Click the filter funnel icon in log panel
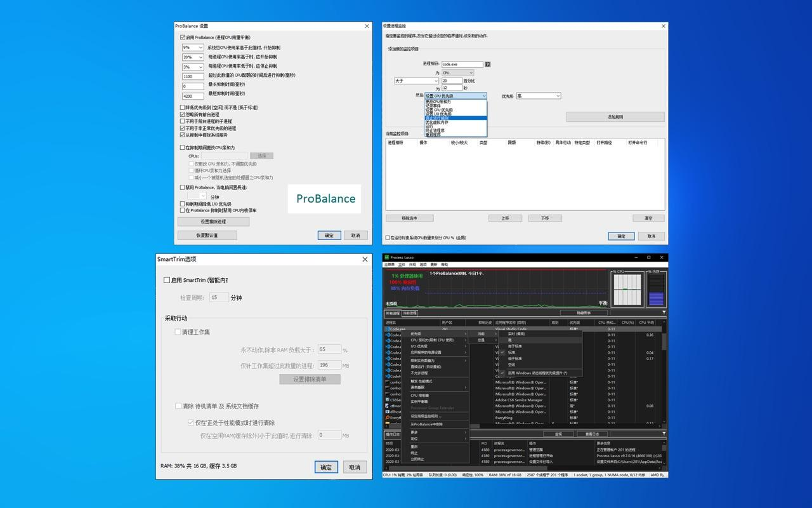Viewport: 812px width, 508px height. coord(664,434)
